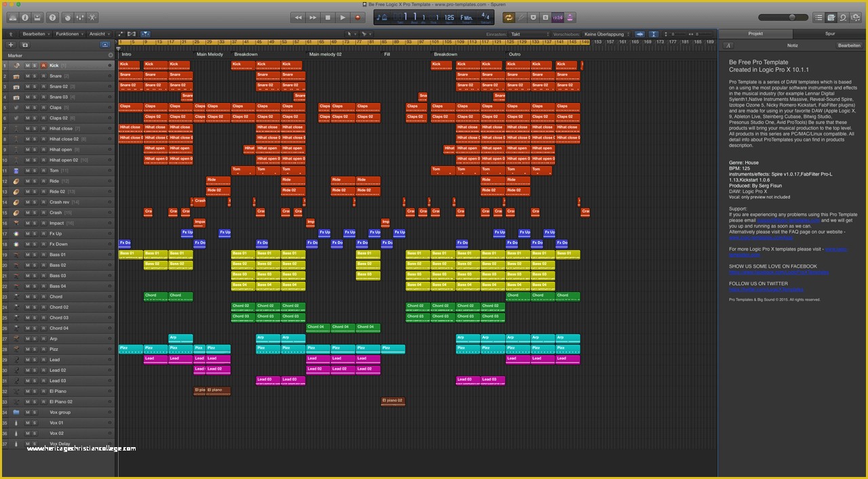Image resolution: width=868 pixels, height=479 pixels.
Task: Open the Bearbeiten menu in tracks area
Action: click(x=36, y=34)
